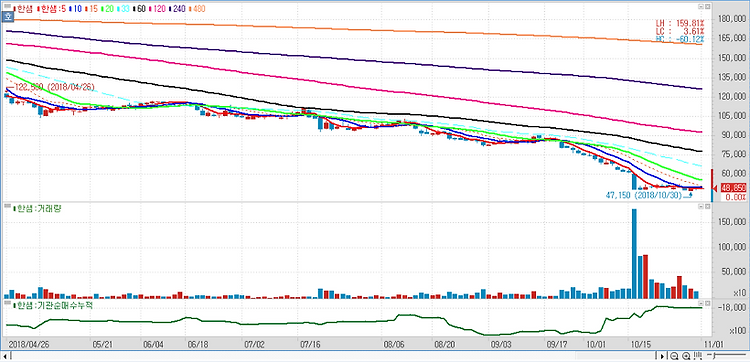Click the 2018/04/26 date label on time axis
The height and width of the screenshot is (362, 750).
29,343
